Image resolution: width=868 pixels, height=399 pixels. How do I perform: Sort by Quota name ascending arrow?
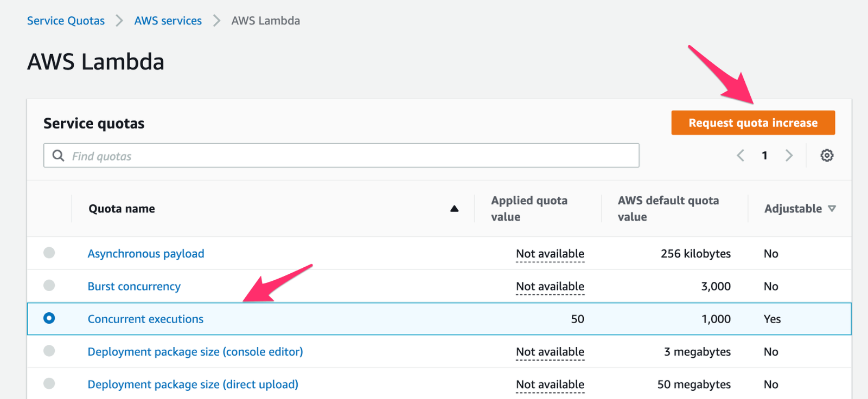point(454,209)
